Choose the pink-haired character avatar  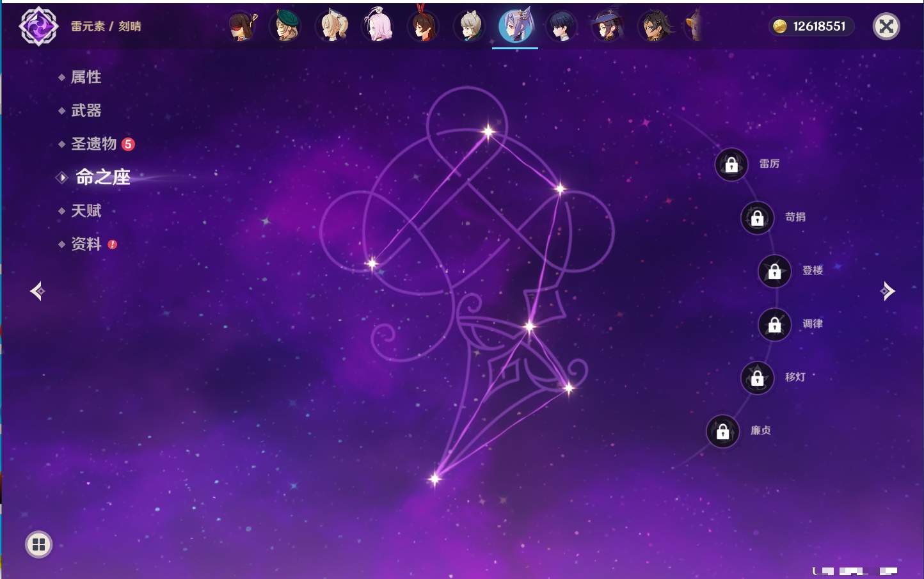coord(378,26)
